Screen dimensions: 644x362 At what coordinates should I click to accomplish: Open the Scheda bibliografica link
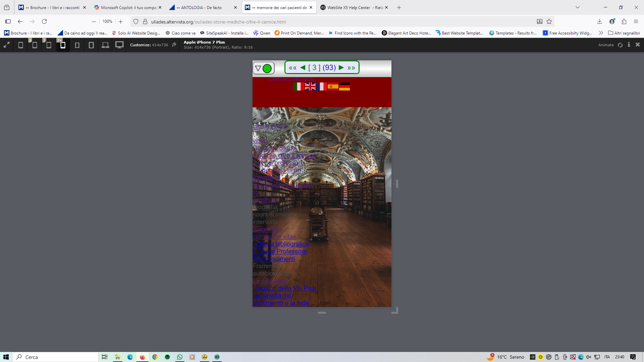click(281, 244)
